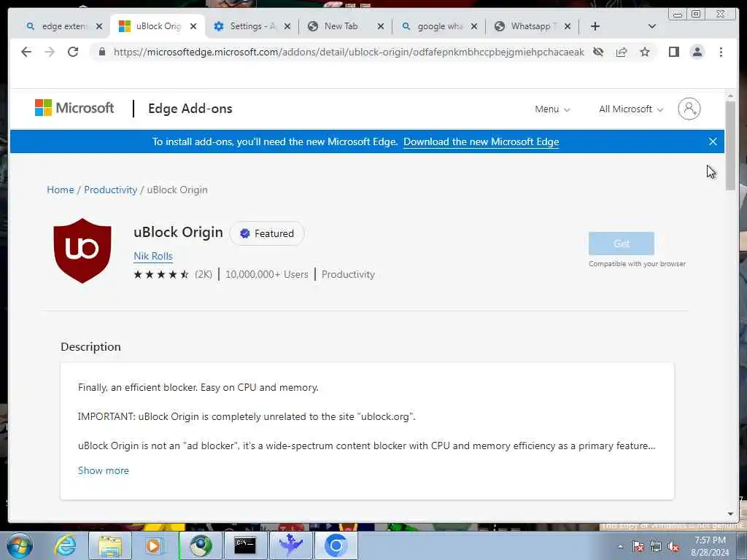Image resolution: width=747 pixels, height=560 pixels.
Task: Click the green globe browser taskbar icon
Action: (201, 545)
